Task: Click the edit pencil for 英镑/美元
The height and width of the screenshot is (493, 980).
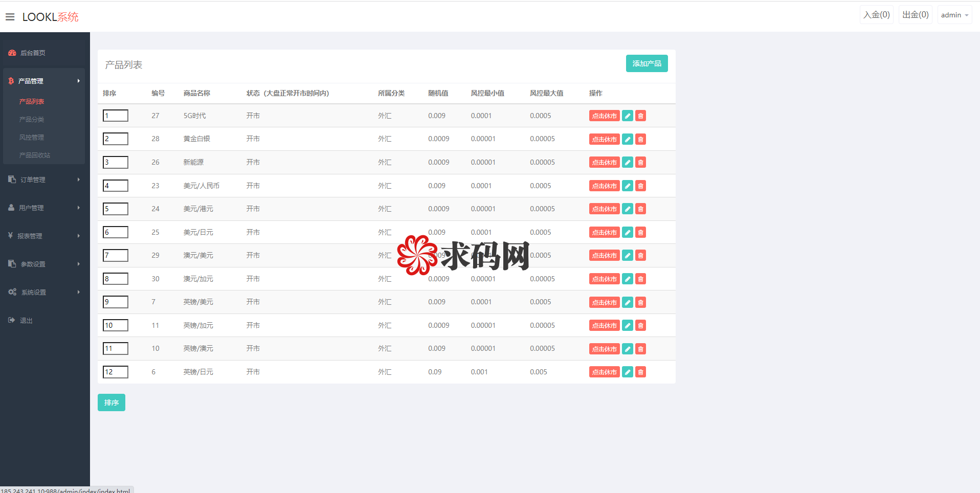Action: pyautogui.click(x=628, y=302)
